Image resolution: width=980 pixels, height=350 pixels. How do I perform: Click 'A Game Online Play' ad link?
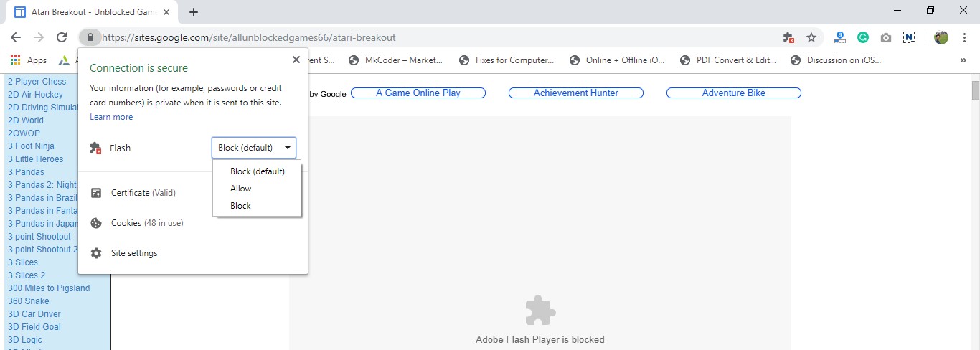click(x=418, y=93)
